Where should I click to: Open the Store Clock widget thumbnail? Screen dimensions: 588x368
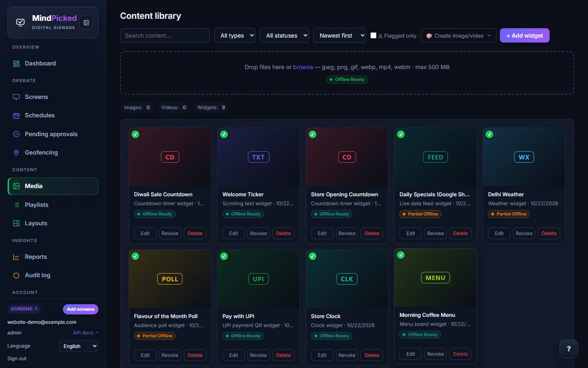point(347,279)
